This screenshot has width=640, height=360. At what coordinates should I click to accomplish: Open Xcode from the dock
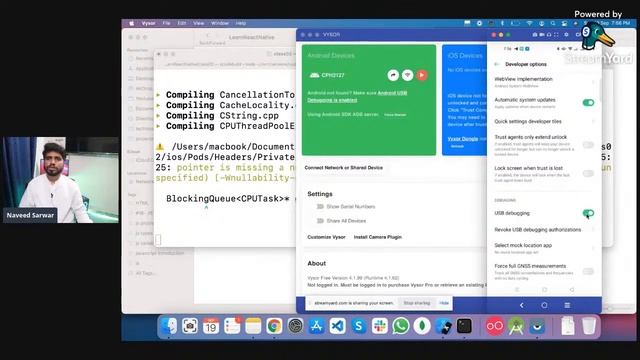pos(443,326)
